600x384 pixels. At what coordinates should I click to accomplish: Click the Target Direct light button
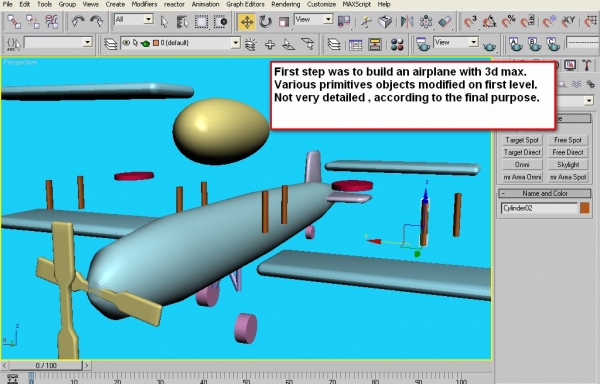[522, 152]
